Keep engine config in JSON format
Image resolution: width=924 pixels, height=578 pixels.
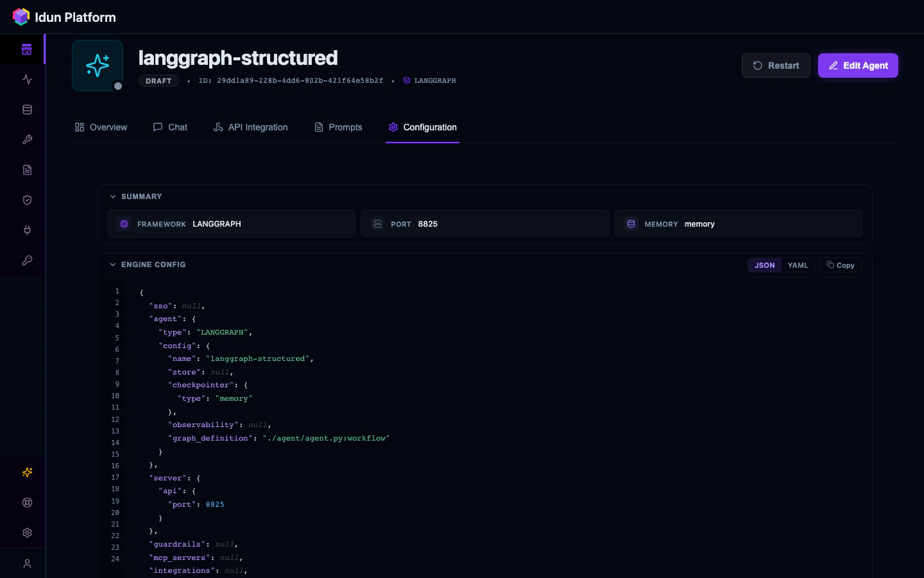click(764, 265)
